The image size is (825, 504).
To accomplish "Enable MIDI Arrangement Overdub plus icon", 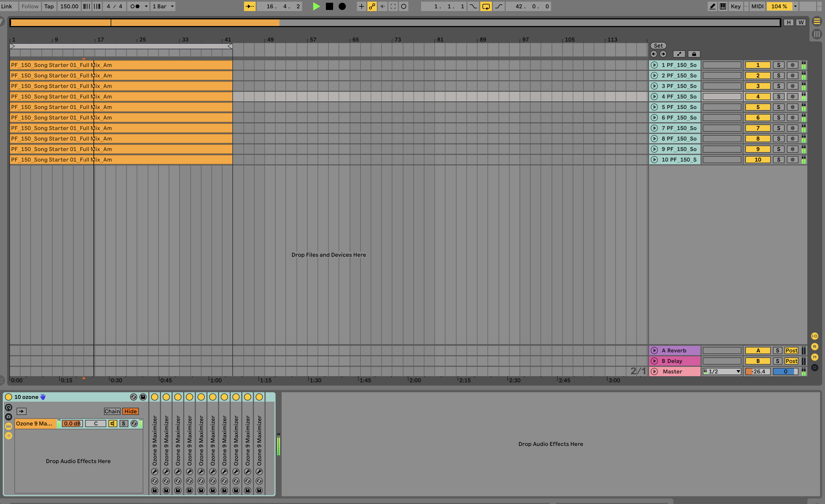I will pyautogui.click(x=361, y=6).
